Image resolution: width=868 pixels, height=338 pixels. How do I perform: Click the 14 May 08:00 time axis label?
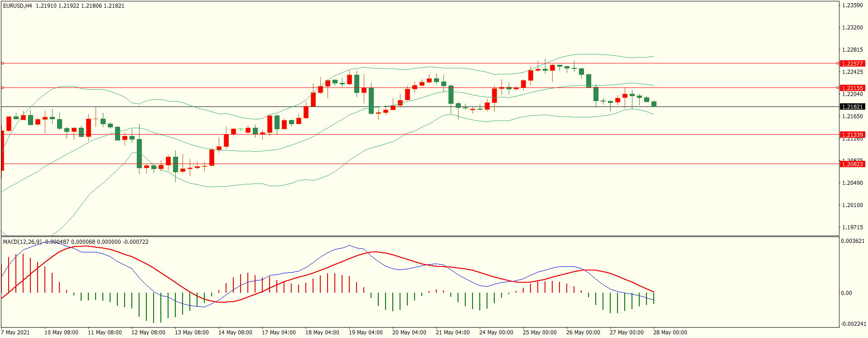(235, 333)
